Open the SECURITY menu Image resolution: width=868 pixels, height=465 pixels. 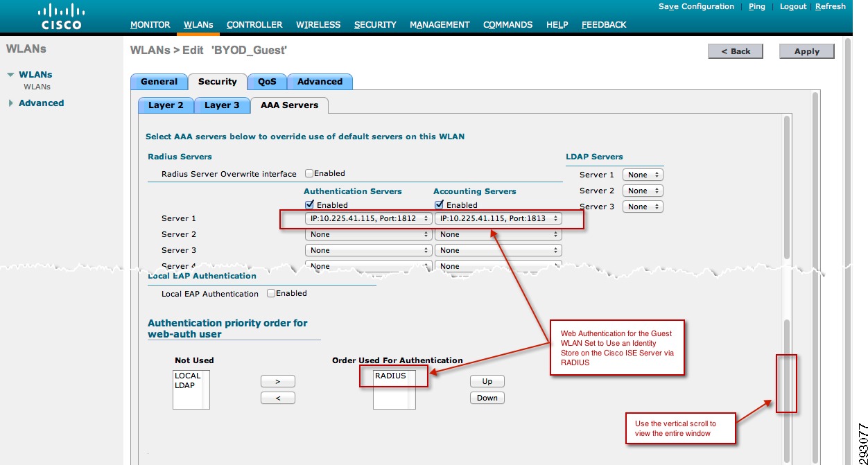click(x=375, y=24)
